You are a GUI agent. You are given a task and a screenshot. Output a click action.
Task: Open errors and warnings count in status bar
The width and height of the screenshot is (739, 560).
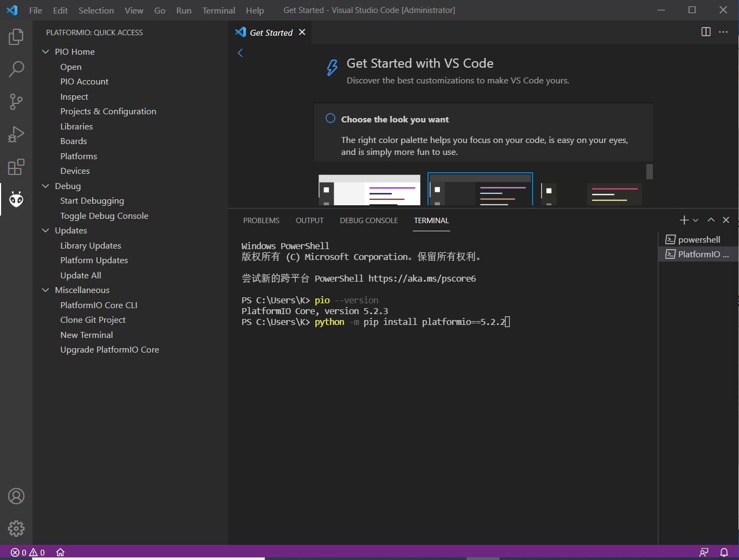coord(28,552)
